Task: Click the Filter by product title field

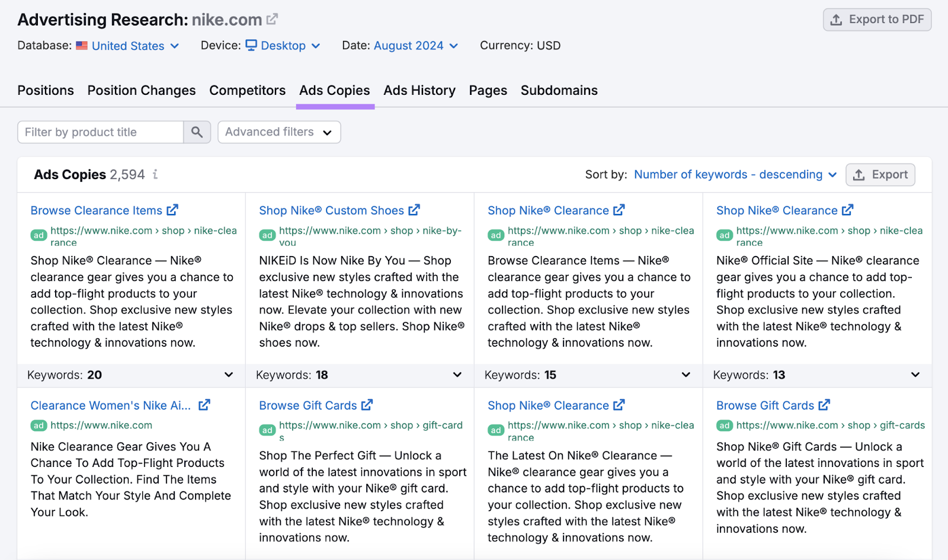Action: click(x=101, y=132)
